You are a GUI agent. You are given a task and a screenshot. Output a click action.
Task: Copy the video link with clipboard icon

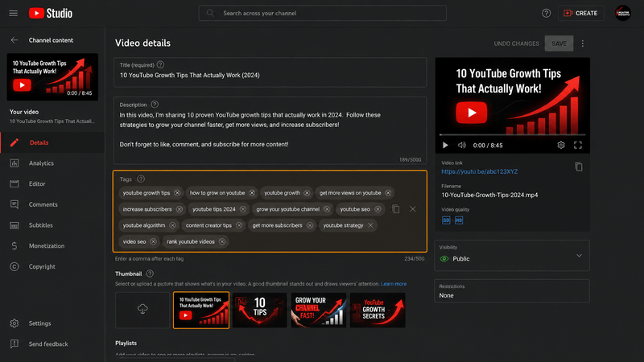tap(579, 167)
